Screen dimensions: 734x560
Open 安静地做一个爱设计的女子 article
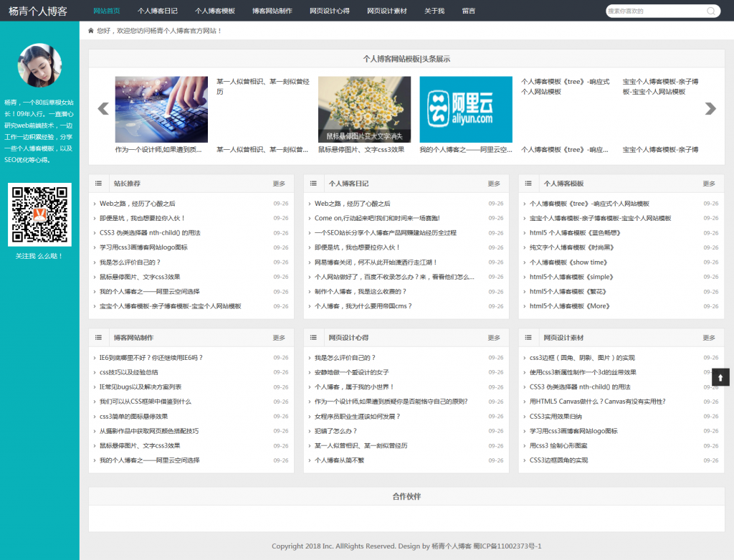point(351,372)
